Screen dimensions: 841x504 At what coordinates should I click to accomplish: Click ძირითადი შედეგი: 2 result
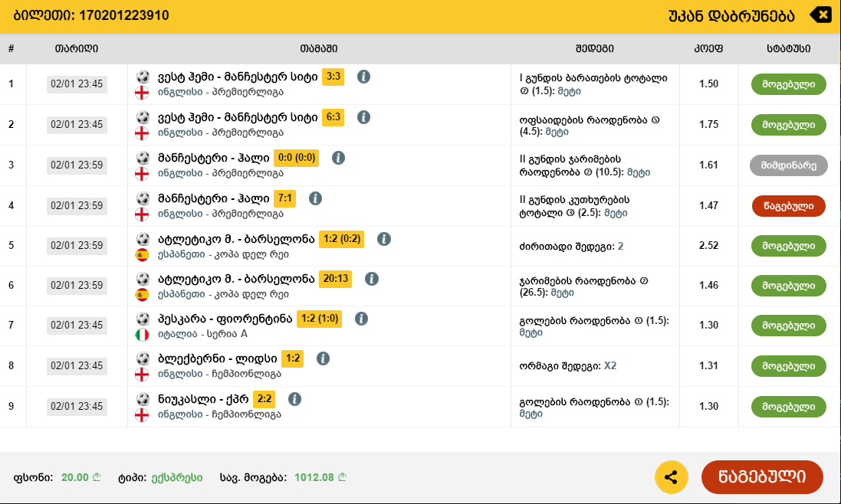click(571, 247)
